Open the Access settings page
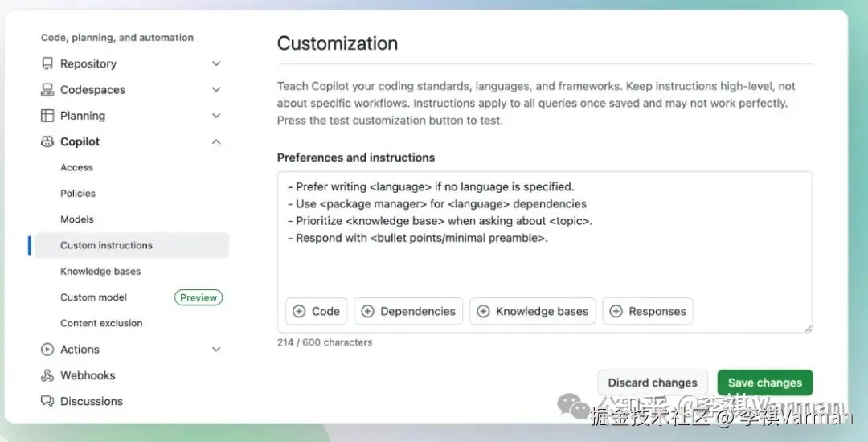868x442 pixels. coord(76,167)
